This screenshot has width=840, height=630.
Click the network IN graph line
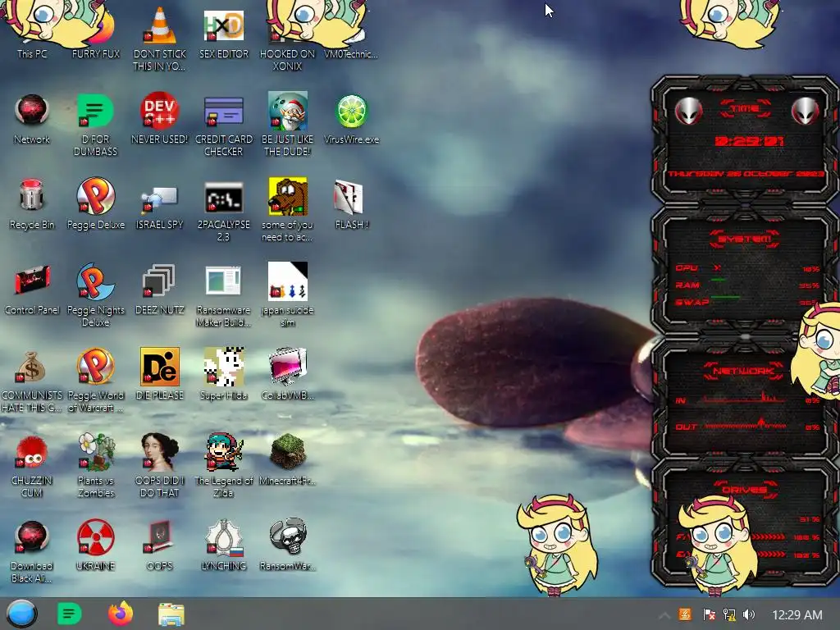tap(745, 398)
